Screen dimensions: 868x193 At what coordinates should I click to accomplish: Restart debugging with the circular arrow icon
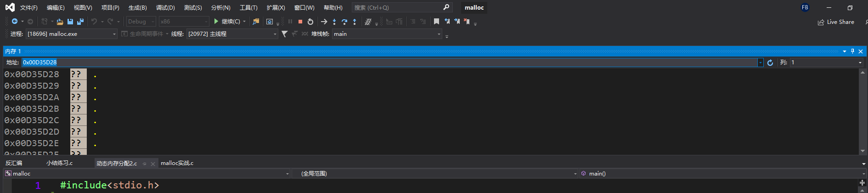tap(310, 22)
